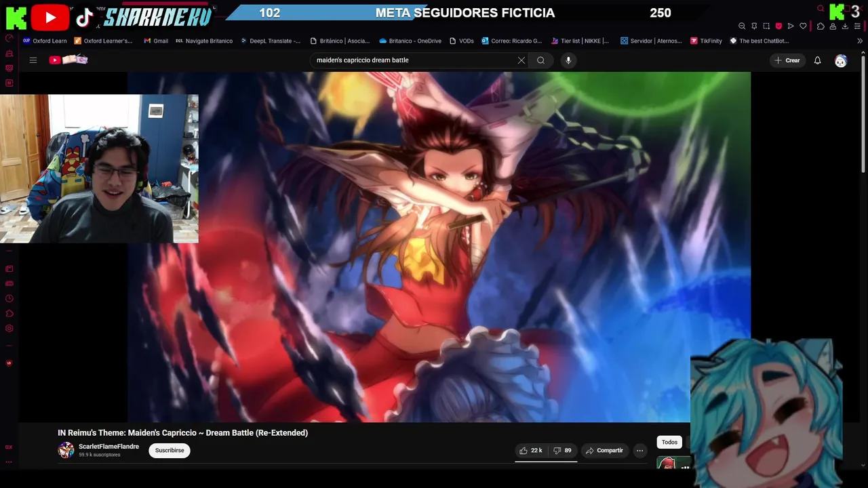
Task: Open ScarletFlameFlandre's channel avatar
Action: coord(66,450)
